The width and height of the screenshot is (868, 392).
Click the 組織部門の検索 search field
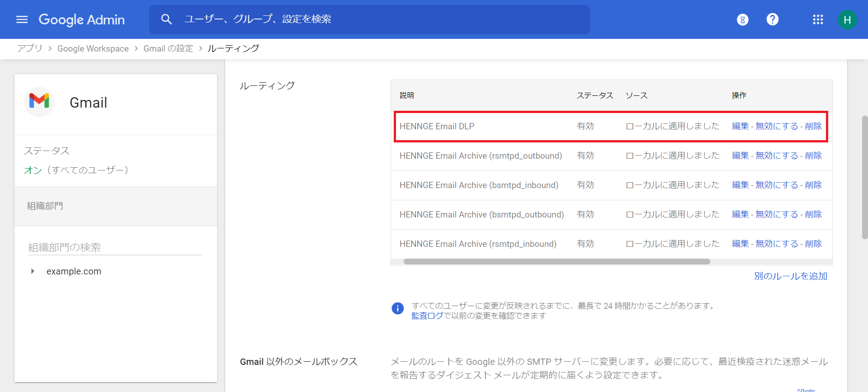tap(115, 247)
